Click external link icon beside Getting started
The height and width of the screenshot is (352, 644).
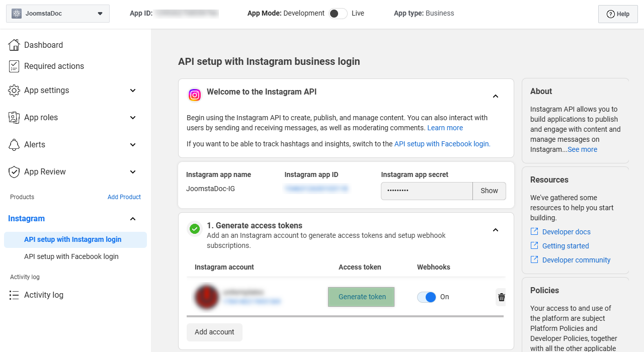coord(534,245)
